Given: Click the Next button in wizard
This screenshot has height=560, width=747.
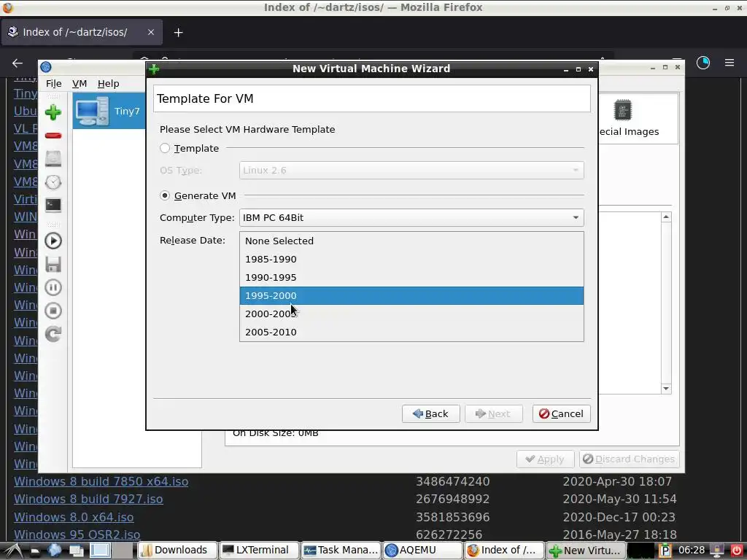Looking at the screenshot, I should [494, 414].
